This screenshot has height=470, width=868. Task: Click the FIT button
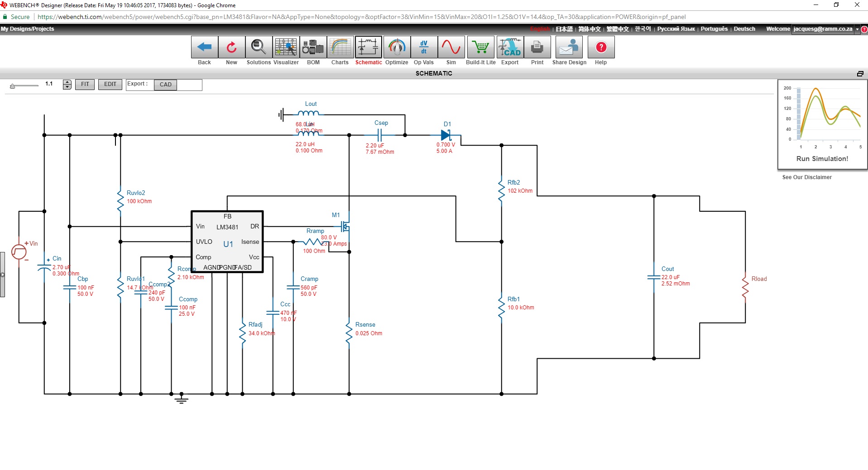pos(85,85)
